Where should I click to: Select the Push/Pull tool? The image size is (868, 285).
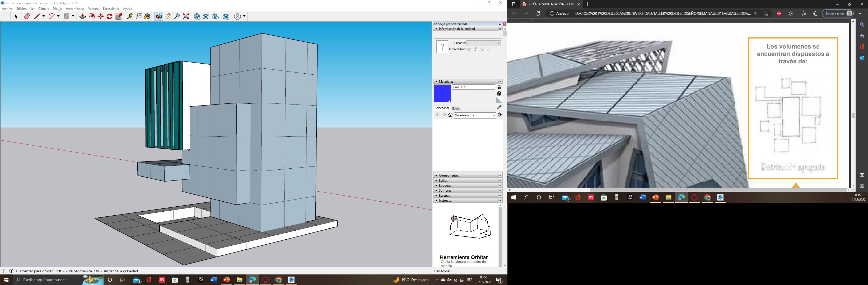pos(83,16)
